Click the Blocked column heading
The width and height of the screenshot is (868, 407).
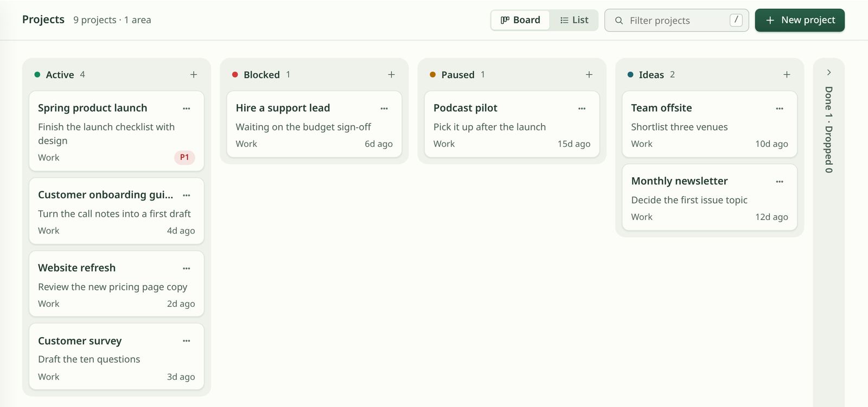pos(261,75)
